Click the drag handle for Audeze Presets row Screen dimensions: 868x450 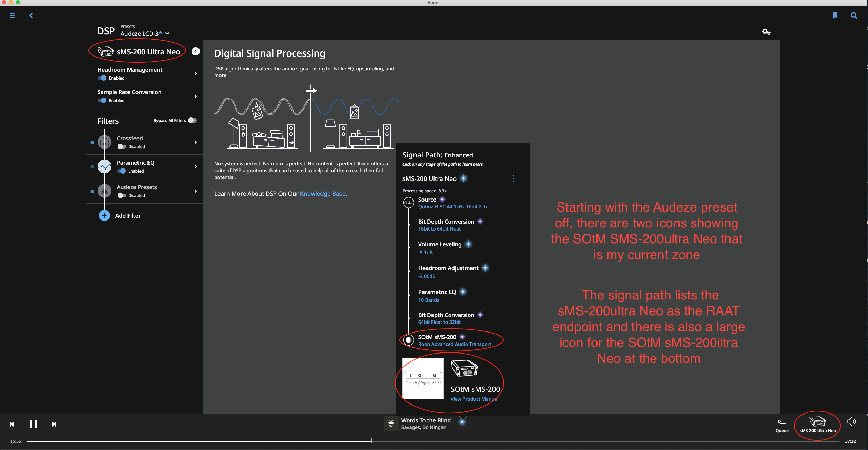(92, 191)
